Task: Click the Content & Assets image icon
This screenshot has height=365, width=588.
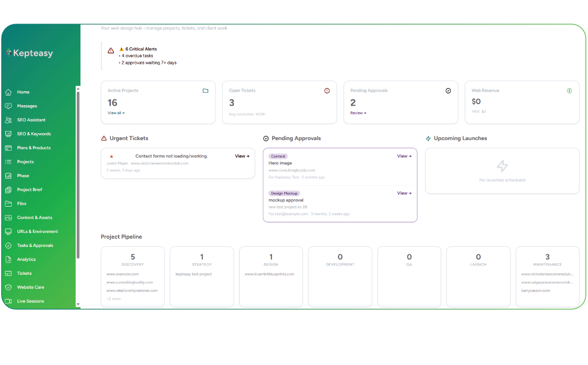Action: point(8,217)
